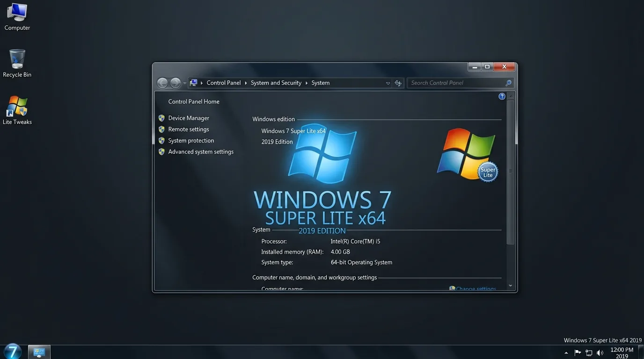Open Help with the blue question mark
Screen dimensions: 644x359
tap(502, 96)
